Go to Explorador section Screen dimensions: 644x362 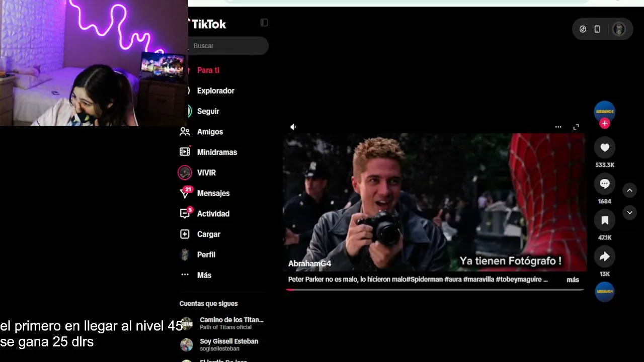[x=216, y=91]
